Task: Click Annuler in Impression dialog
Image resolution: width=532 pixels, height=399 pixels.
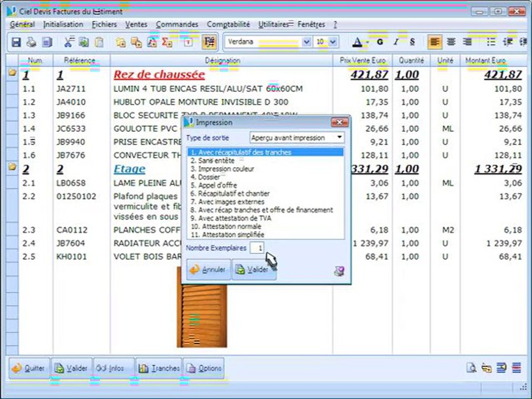Action: click(x=209, y=270)
